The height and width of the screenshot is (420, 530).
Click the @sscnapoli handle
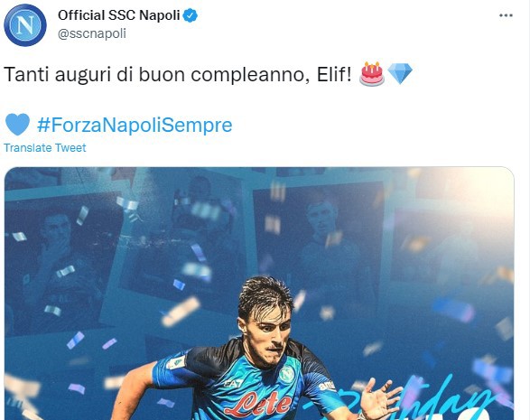[x=92, y=33]
